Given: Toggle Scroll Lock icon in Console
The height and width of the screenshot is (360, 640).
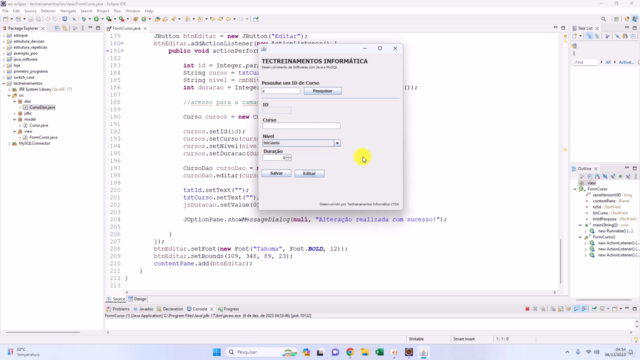Looking at the screenshot, I should click(x=561, y=309).
